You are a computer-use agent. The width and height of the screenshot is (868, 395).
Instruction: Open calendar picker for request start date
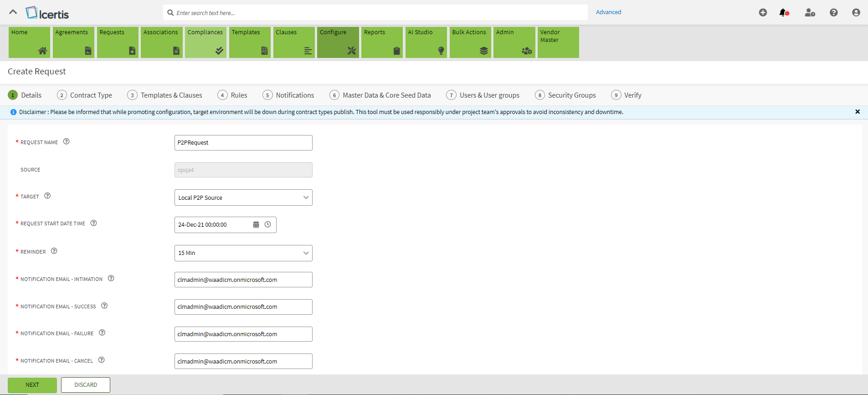256,224
